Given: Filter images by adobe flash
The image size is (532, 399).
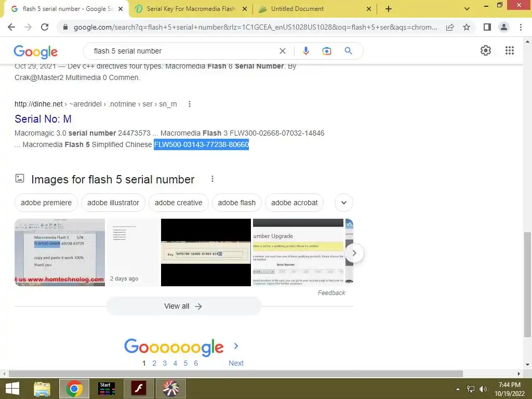Looking at the screenshot, I should click(236, 203).
